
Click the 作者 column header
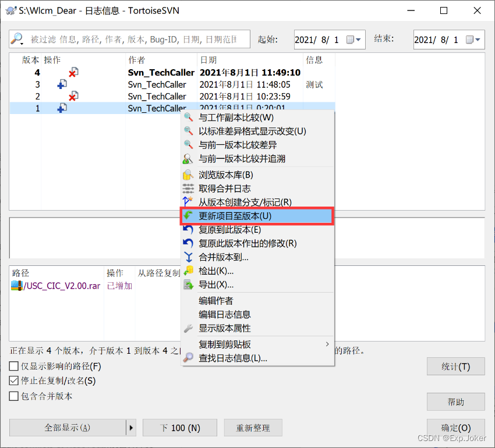[137, 60]
